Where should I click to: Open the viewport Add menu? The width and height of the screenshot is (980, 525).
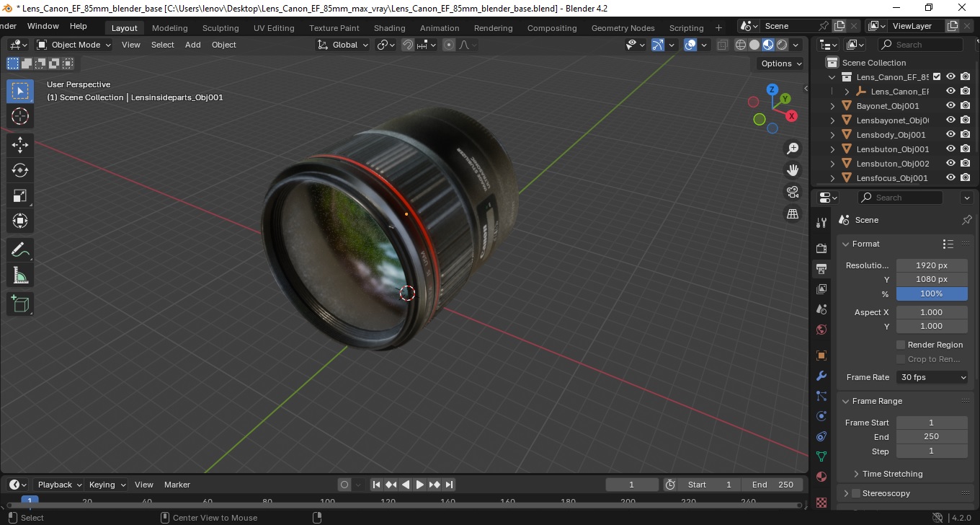(x=193, y=45)
